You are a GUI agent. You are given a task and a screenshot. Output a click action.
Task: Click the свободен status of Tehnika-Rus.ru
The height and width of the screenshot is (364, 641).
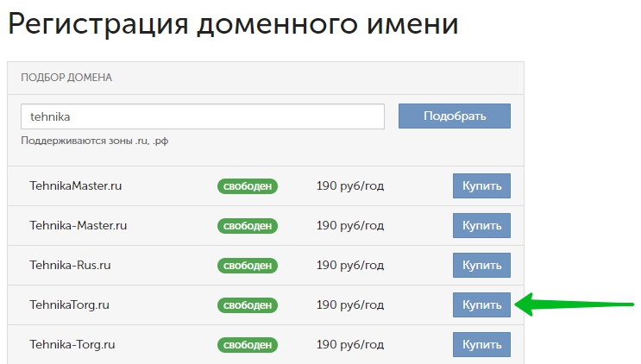[248, 265]
